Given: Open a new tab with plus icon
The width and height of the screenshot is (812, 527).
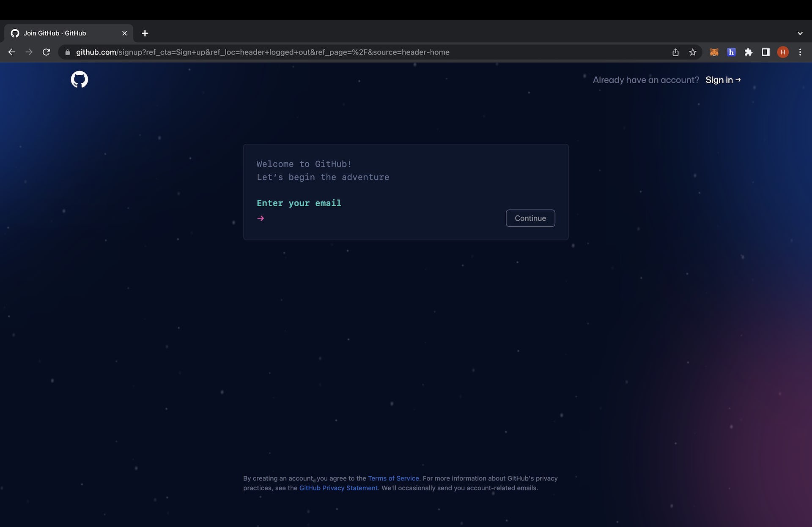Looking at the screenshot, I should click(x=145, y=33).
